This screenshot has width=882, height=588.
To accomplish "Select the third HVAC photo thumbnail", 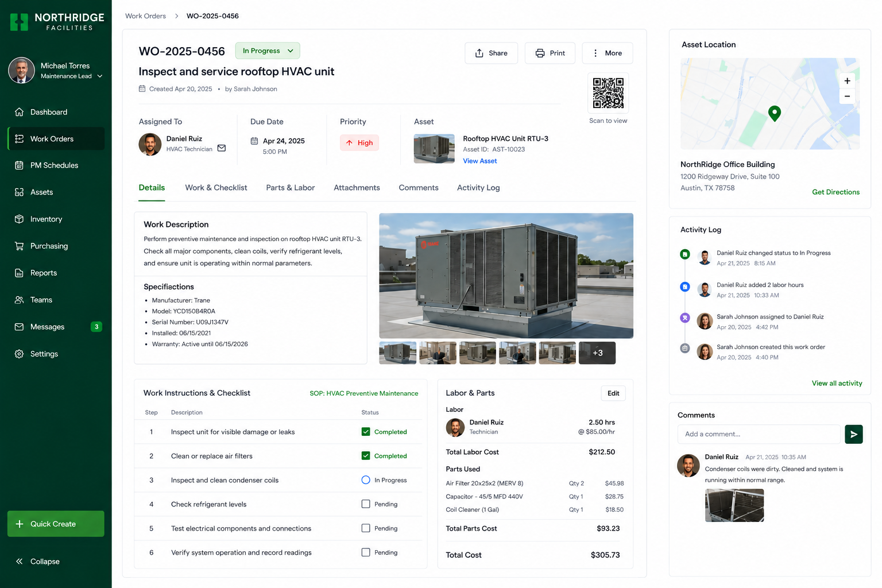I will click(x=478, y=353).
